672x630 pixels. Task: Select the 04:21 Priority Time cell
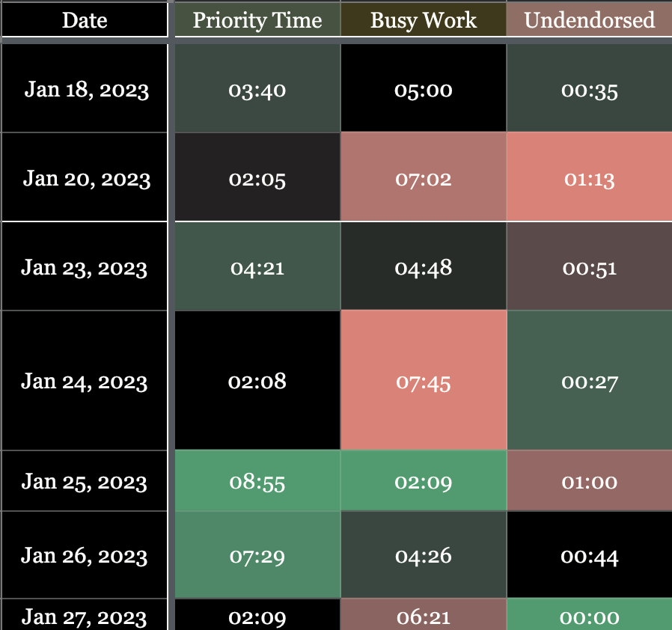257,267
